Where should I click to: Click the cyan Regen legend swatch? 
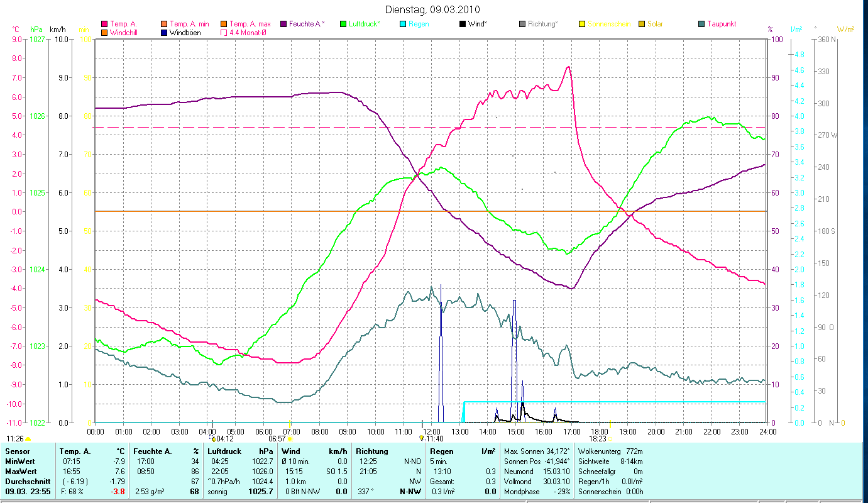pyautogui.click(x=403, y=24)
